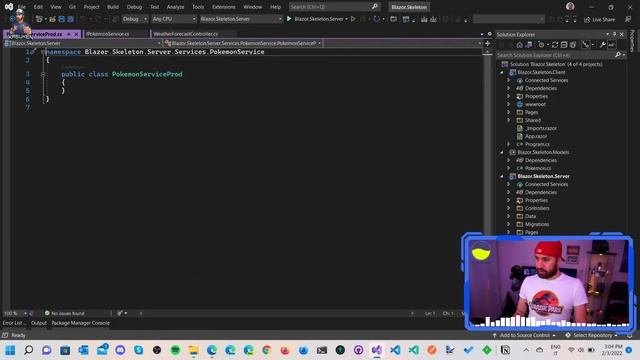
Task: Open the Extensions menu
Action: coord(223,7)
